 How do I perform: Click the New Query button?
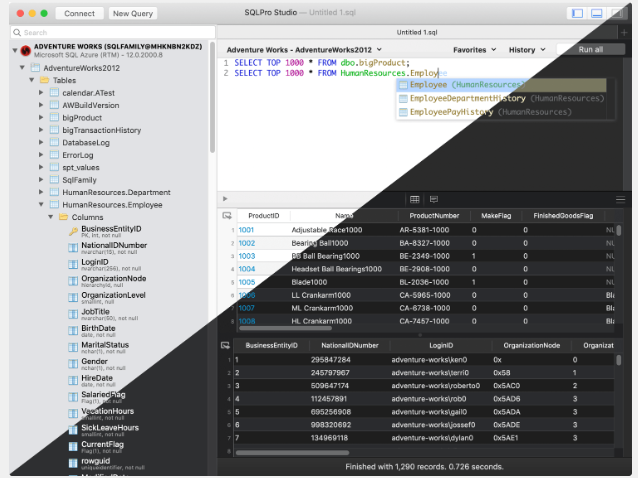(133, 14)
